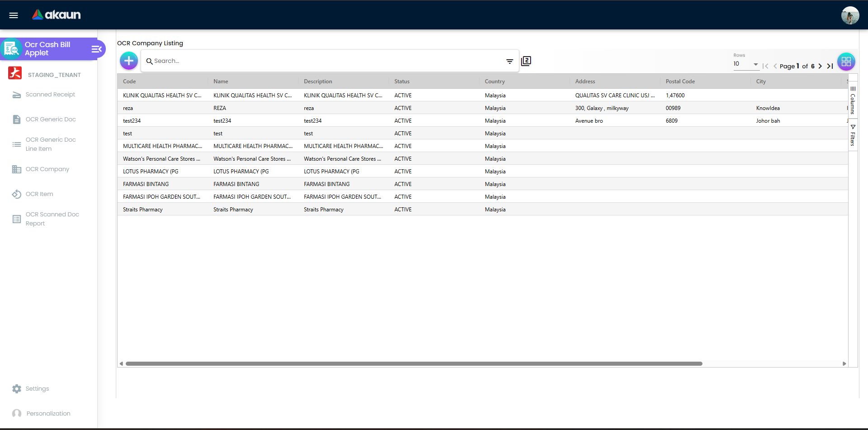Open the Columns side panel
This screenshot has width=868, height=430.
[x=853, y=100]
